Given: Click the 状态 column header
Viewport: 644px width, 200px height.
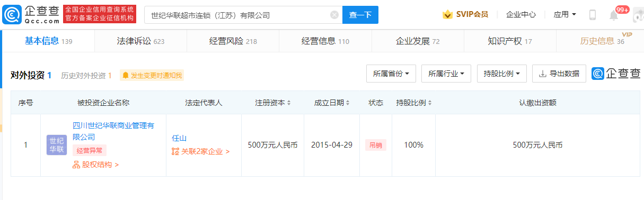Looking at the screenshot, I should point(376,103).
